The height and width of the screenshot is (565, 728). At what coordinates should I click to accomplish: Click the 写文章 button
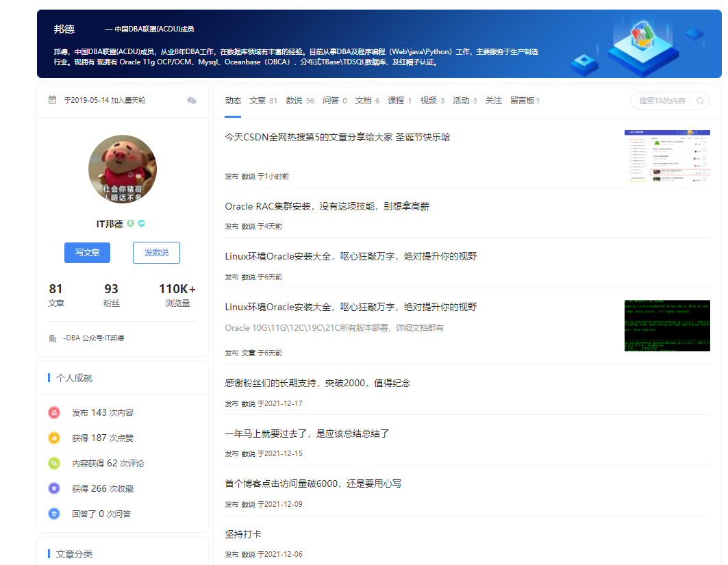click(x=87, y=253)
